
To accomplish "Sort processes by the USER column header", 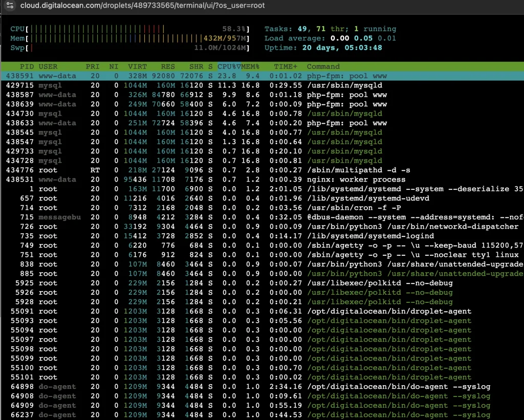I will click(48, 67).
